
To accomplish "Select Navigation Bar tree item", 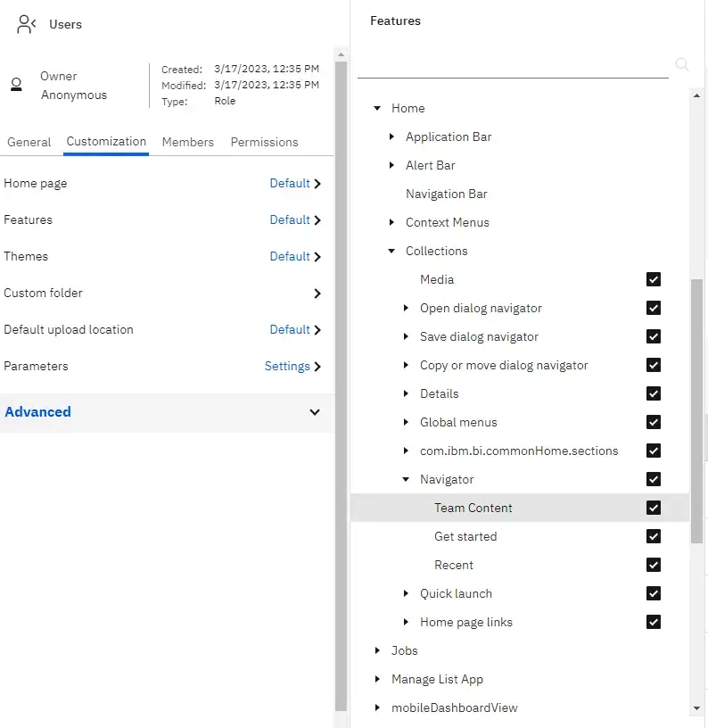I will point(447,194).
